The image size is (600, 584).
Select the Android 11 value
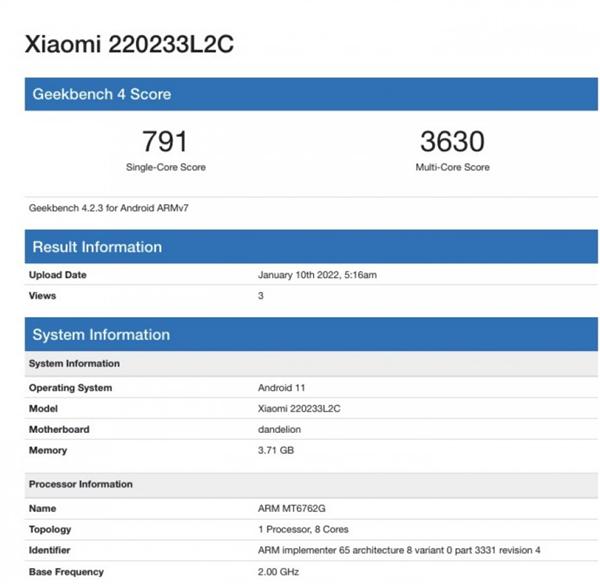[281, 388]
